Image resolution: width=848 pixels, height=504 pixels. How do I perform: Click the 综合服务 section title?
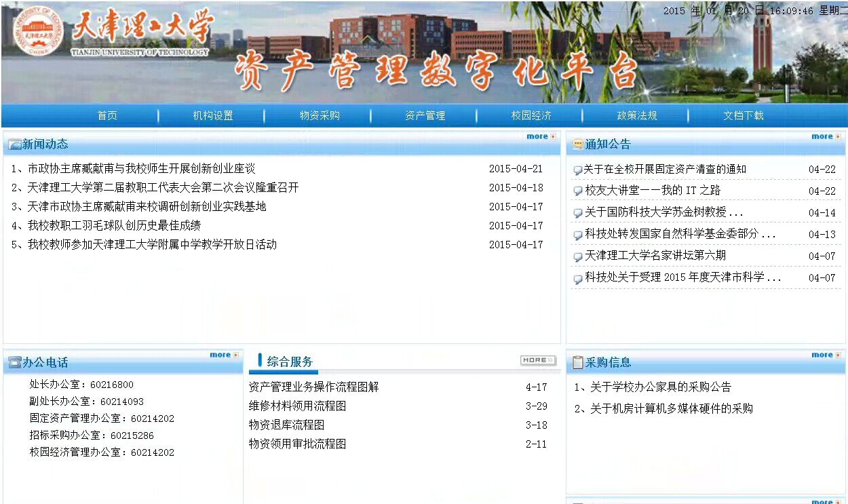(290, 362)
